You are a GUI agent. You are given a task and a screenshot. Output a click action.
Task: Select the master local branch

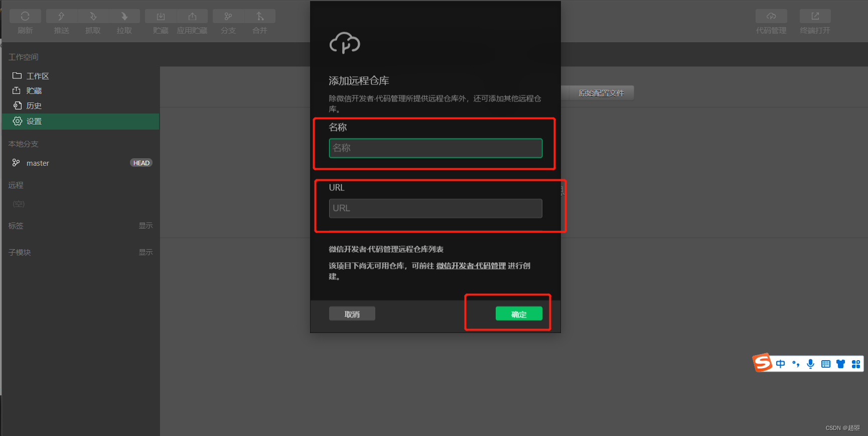point(80,163)
